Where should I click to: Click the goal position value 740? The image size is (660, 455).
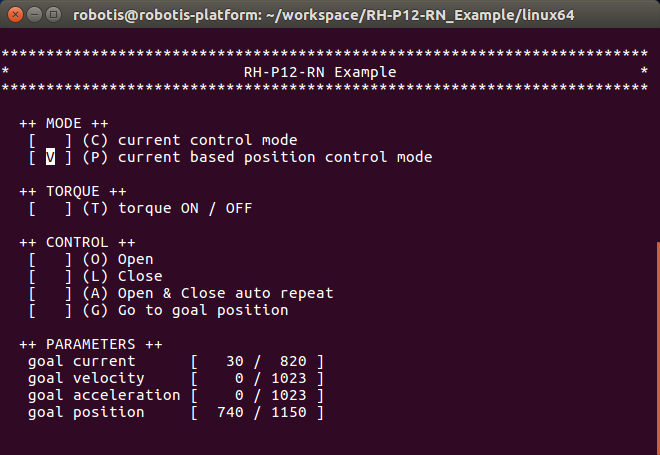[230, 412]
